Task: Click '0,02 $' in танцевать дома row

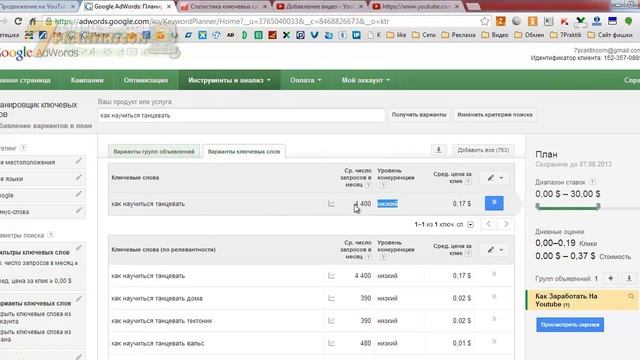Action: 462,298
